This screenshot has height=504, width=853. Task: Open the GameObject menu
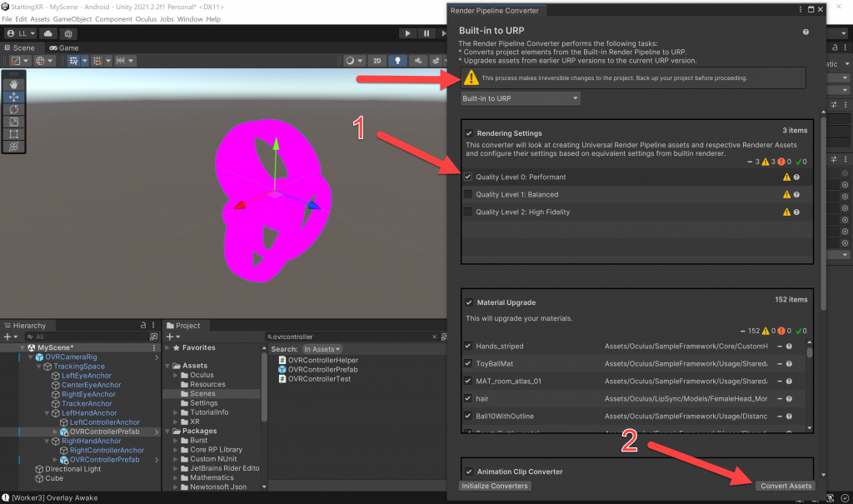(x=72, y=19)
